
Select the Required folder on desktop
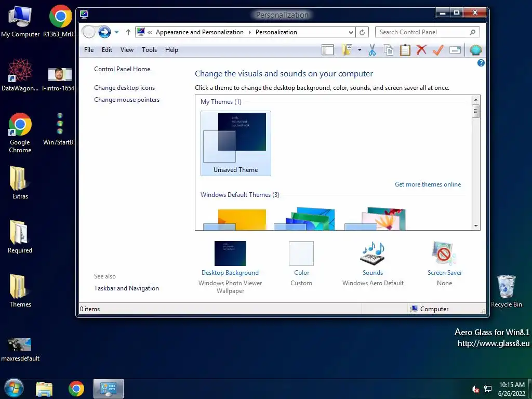pyautogui.click(x=20, y=237)
